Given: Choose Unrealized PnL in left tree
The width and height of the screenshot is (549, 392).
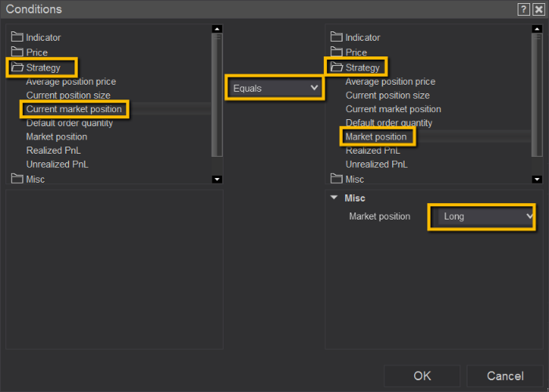Looking at the screenshot, I should [56, 165].
